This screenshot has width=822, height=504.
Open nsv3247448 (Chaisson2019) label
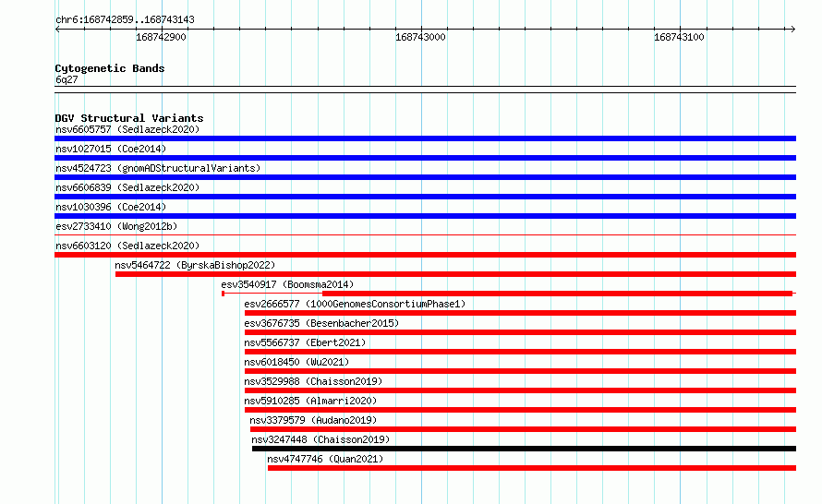coord(320,439)
